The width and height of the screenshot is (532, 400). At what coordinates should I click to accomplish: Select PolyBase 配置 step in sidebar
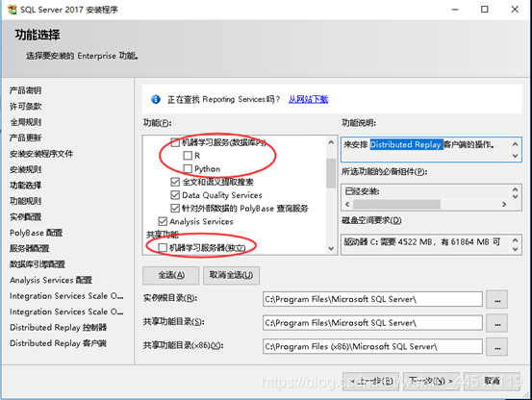pyautogui.click(x=36, y=233)
